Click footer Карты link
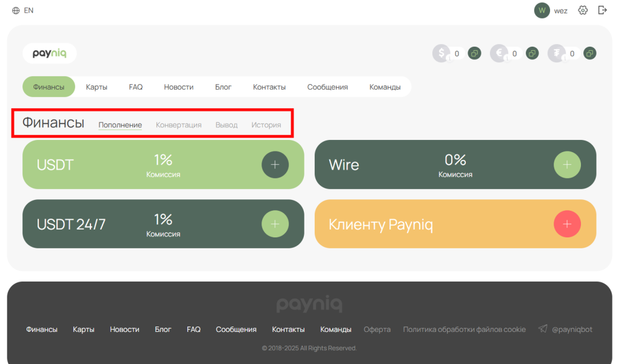This screenshot has height=364, width=621. 84,329
